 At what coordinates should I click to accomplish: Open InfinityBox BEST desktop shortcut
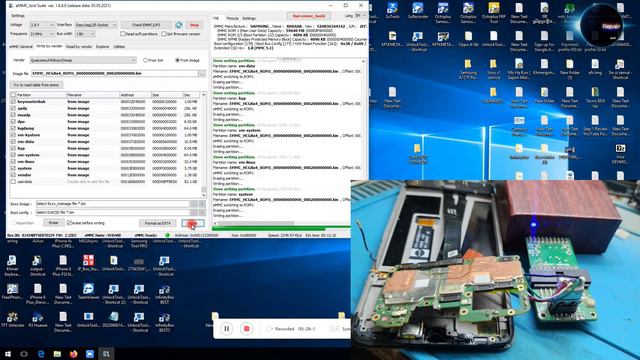[x=164, y=293]
